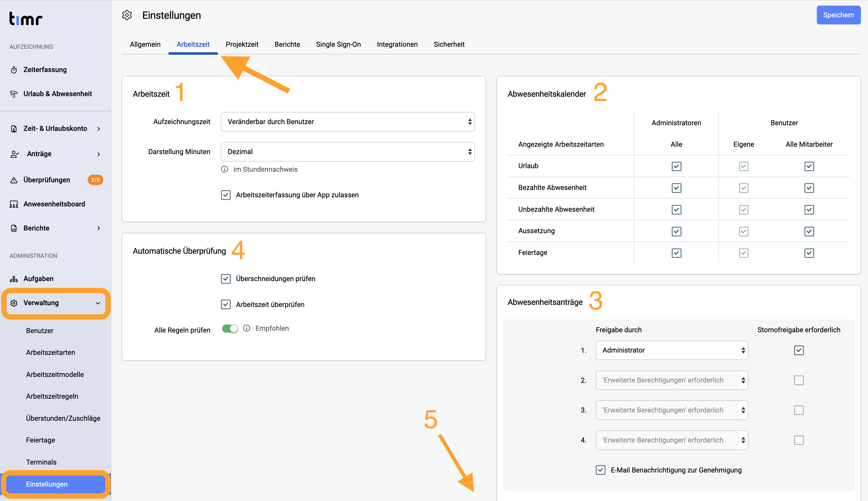
Task: Open the Berichte settings tab
Action: (287, 44)
